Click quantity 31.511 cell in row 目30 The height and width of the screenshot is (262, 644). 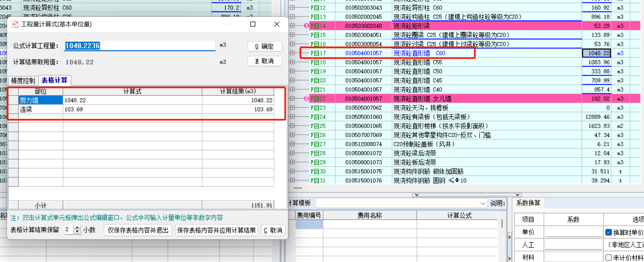(597, 171)
